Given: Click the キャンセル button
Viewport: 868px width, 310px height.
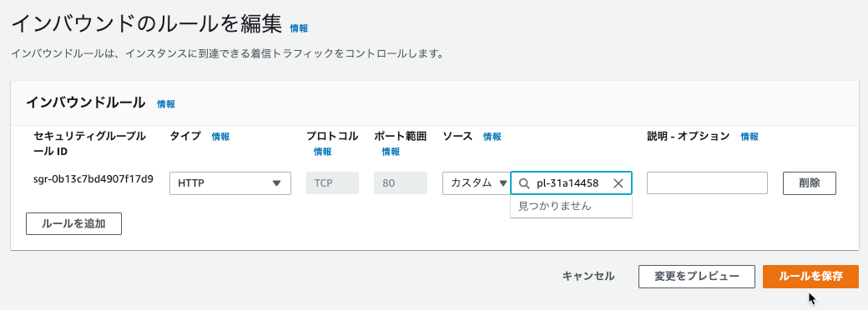Looking at the screenshot, I should coord(588,277).
